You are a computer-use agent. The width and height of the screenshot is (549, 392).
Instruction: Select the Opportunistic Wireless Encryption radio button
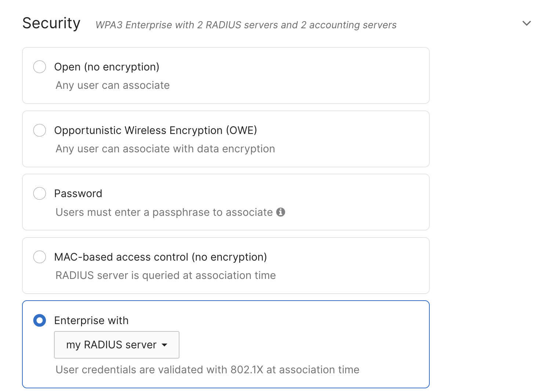point(40,130)
